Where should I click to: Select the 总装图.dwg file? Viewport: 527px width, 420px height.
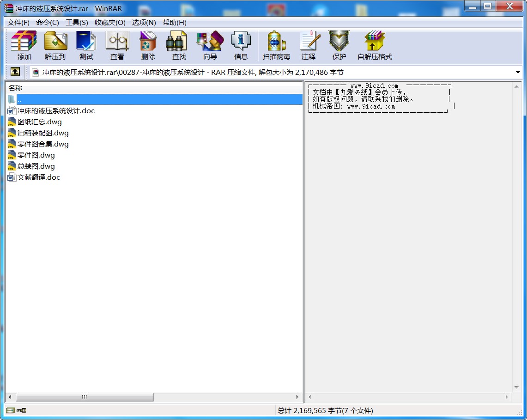tap(36, 166)
